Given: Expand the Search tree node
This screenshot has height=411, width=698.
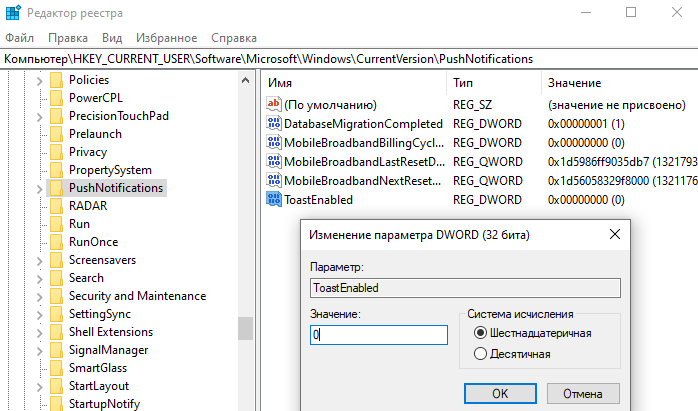Looking at the screenshot, I should pyautogui.click(x=39, y=279).
